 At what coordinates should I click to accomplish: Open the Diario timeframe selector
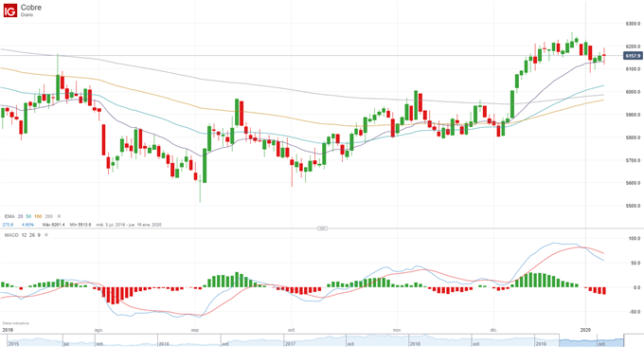27,15
